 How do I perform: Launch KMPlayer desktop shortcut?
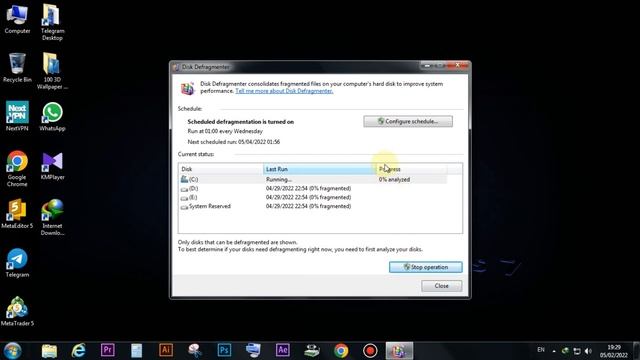[x=52, y=165]
